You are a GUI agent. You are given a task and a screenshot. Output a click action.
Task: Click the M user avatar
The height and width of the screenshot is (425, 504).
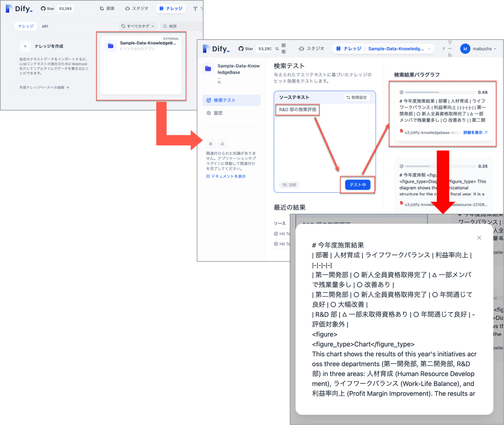click(x=465, y=49)
